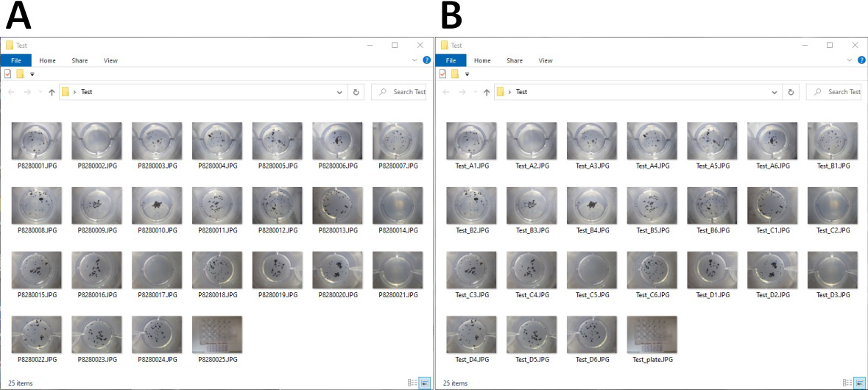Viewport: 868px width, 390px height.
Task: Select the Test_B4.JPG thumbnail
Action: pos(592,206)
